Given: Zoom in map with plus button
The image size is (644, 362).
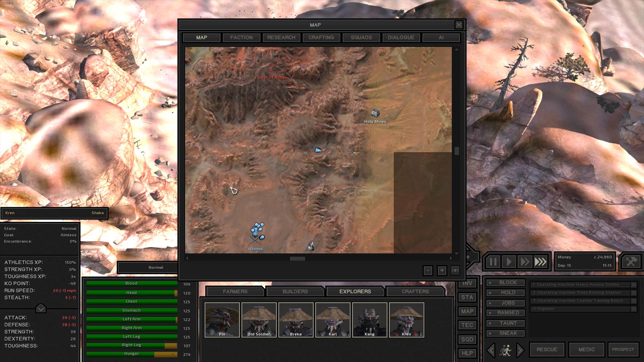Looking at the screenshot, I should [442, 270].
